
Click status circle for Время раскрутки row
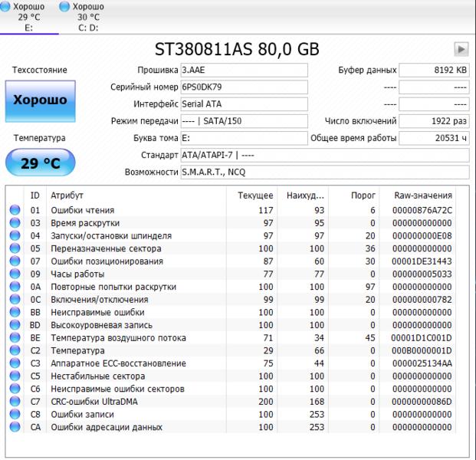(15, 222)
